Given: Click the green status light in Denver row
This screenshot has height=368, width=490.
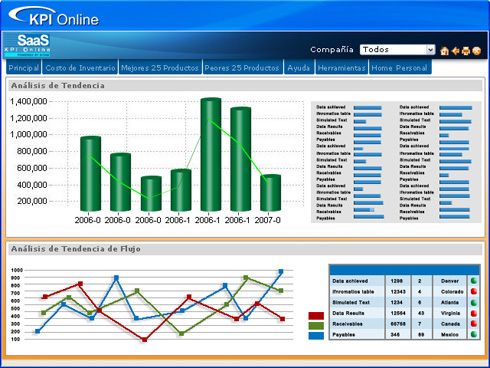Looking at the screenshot, I should 474,281.
